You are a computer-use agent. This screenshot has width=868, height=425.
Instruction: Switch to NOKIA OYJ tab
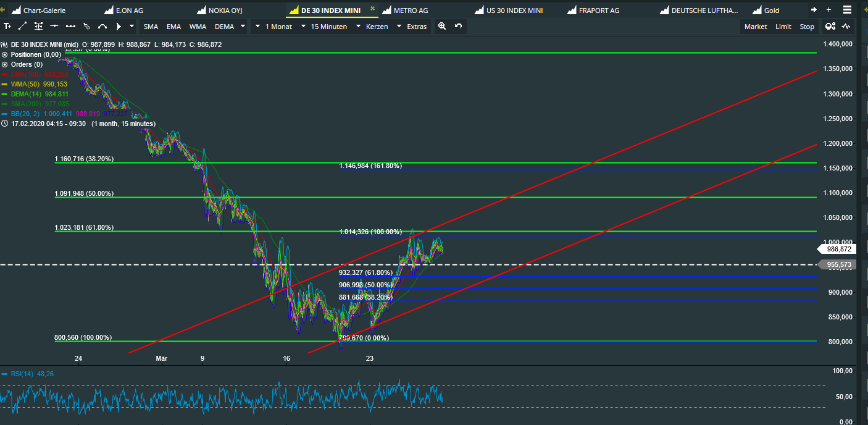click(x=219, y=11)
